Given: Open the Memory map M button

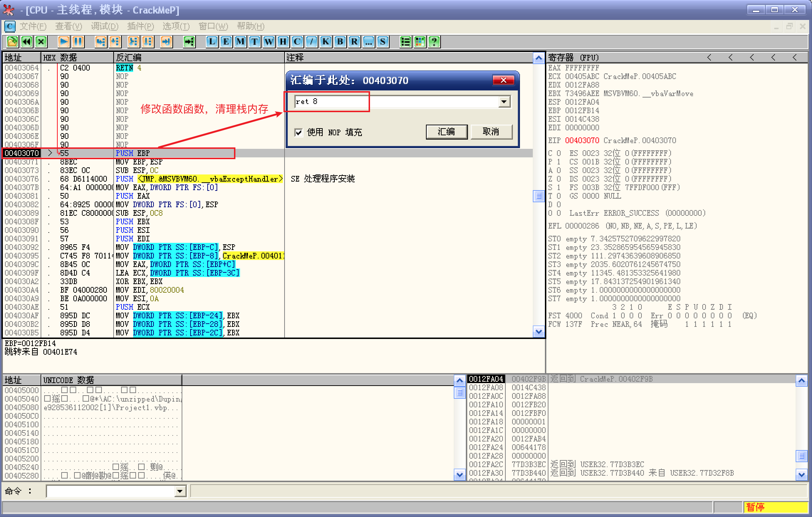Looking at the screenshot, I should coord(240,42).
